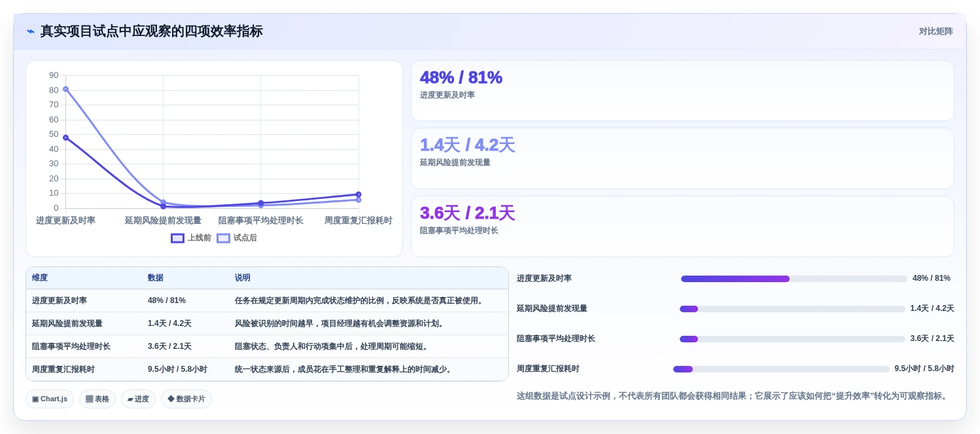980x434 pixels.
Task: Select the 延期风险提前发现量 table row name
Action: click(x=67, y=323)
